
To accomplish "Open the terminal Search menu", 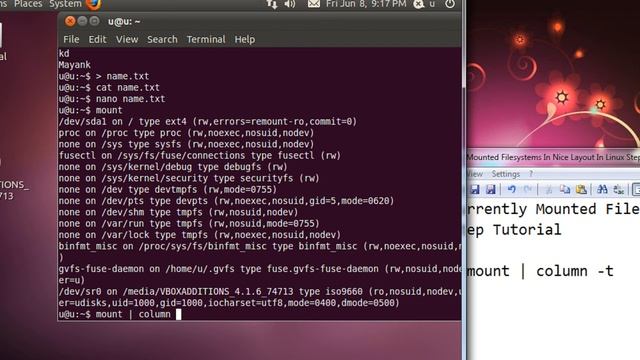I will (x=162, y=40).
